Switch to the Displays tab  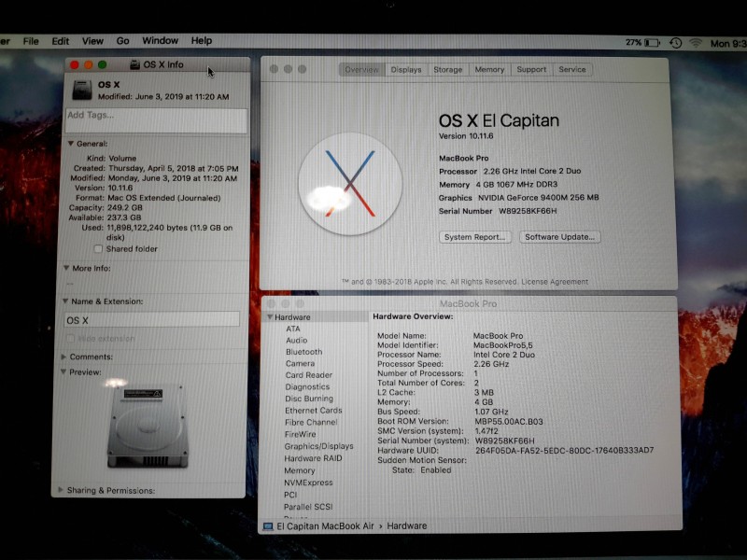click(x=406, y=69)
